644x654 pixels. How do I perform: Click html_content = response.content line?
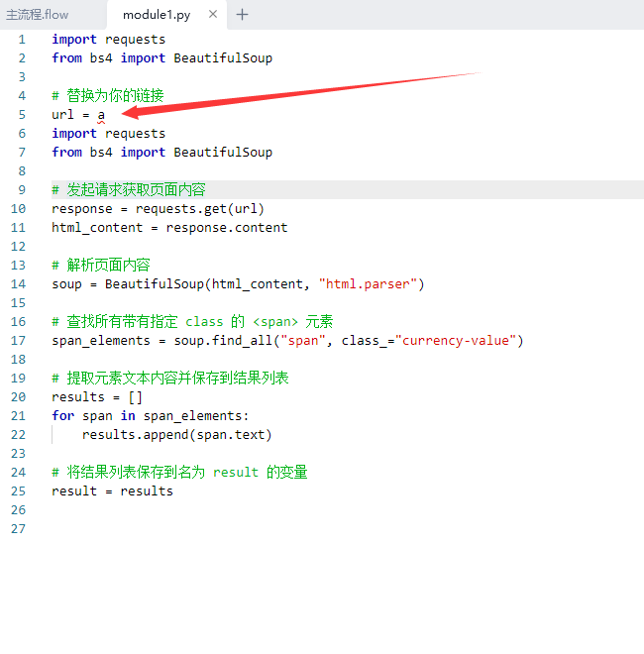[x=169, y=228]
